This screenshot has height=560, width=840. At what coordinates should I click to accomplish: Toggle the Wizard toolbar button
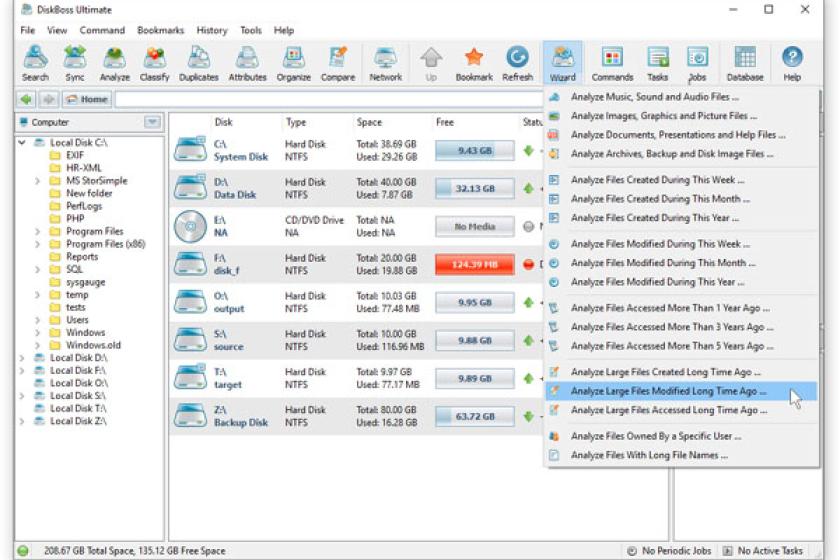coord(562,64)
